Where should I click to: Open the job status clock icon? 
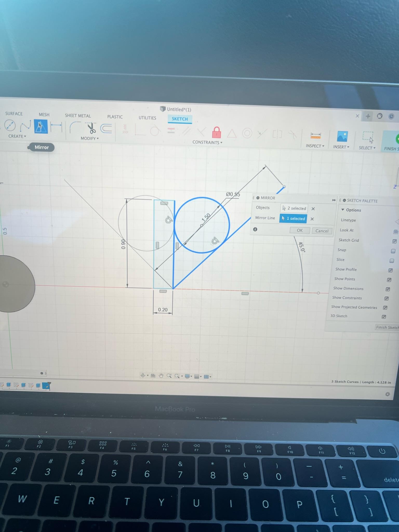(391, 116)
